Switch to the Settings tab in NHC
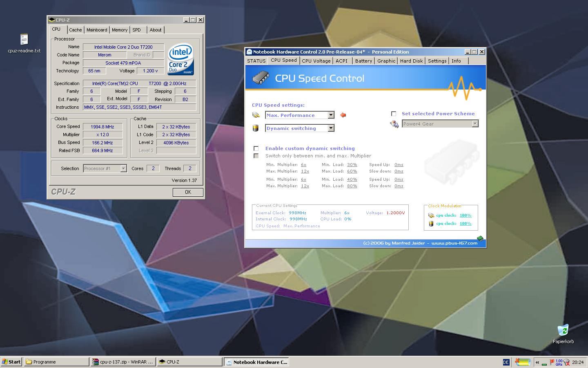 (x=437, y=61)
